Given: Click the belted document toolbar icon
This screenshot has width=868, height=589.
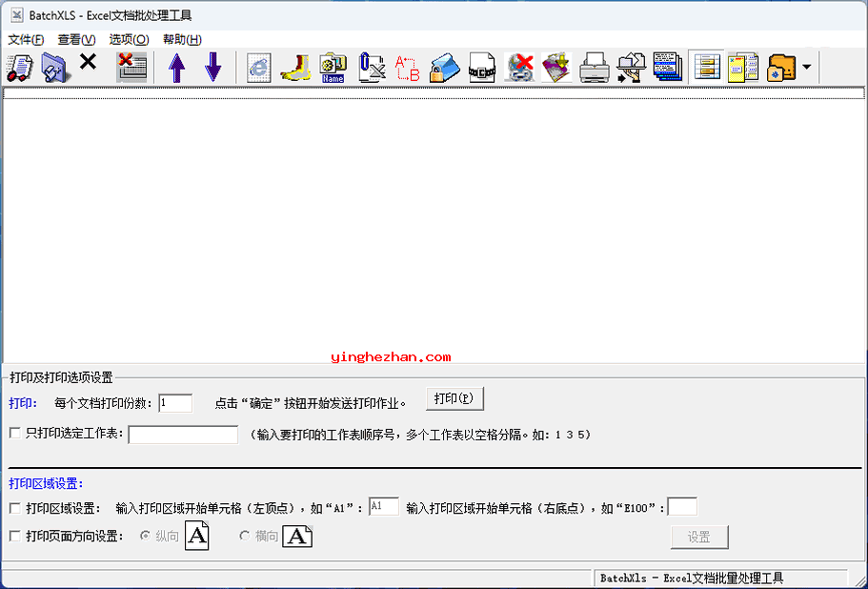Looking at the screenshot, I should click(x=481, y=68).
